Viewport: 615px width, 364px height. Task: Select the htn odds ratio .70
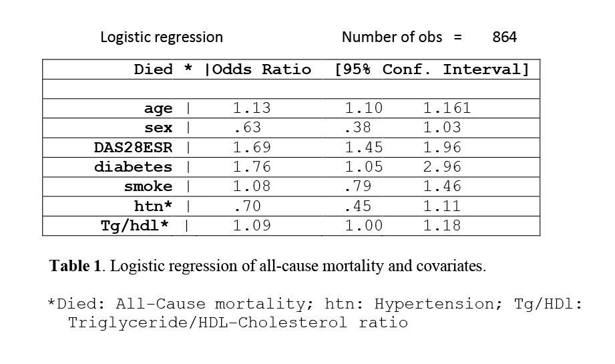point(246,206)
